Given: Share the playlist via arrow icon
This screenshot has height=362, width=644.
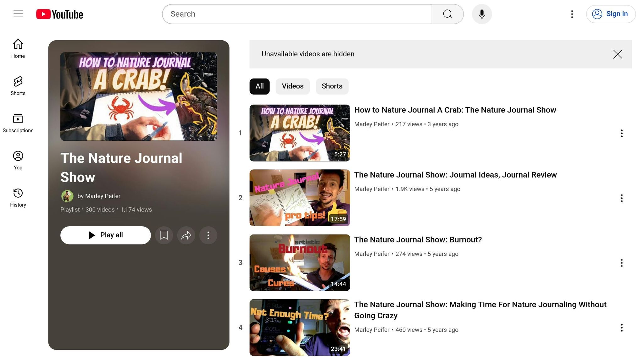Looking at the screenshot, I should point(186,235).
